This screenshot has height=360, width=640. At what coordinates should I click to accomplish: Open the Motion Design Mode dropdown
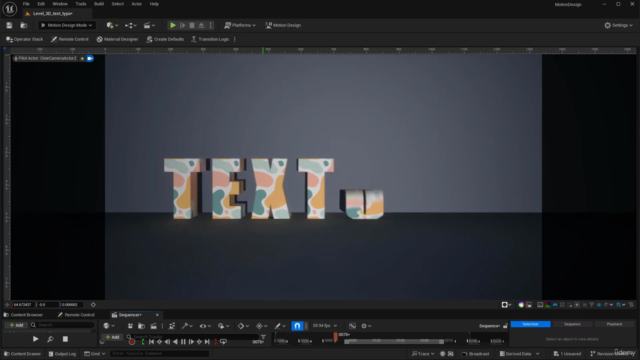tap(67, 25)
